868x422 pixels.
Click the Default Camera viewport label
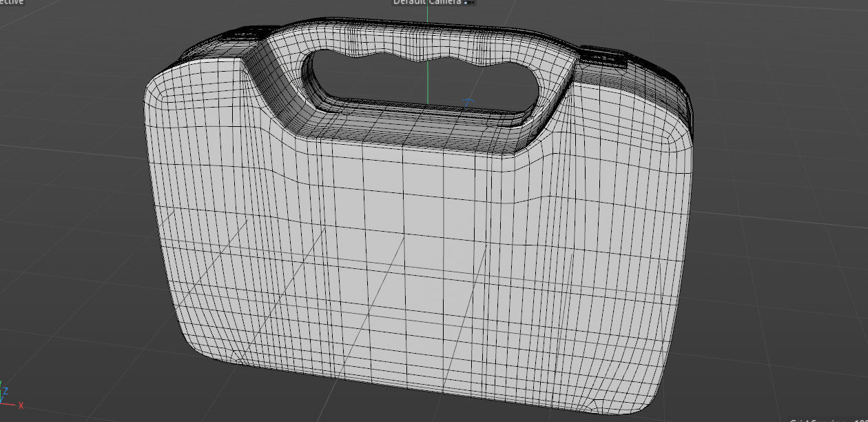(427, 2)
